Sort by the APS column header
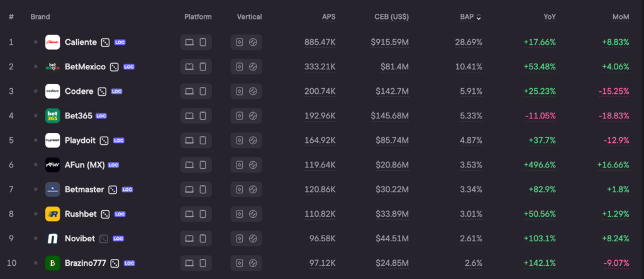 click(328, 17)
